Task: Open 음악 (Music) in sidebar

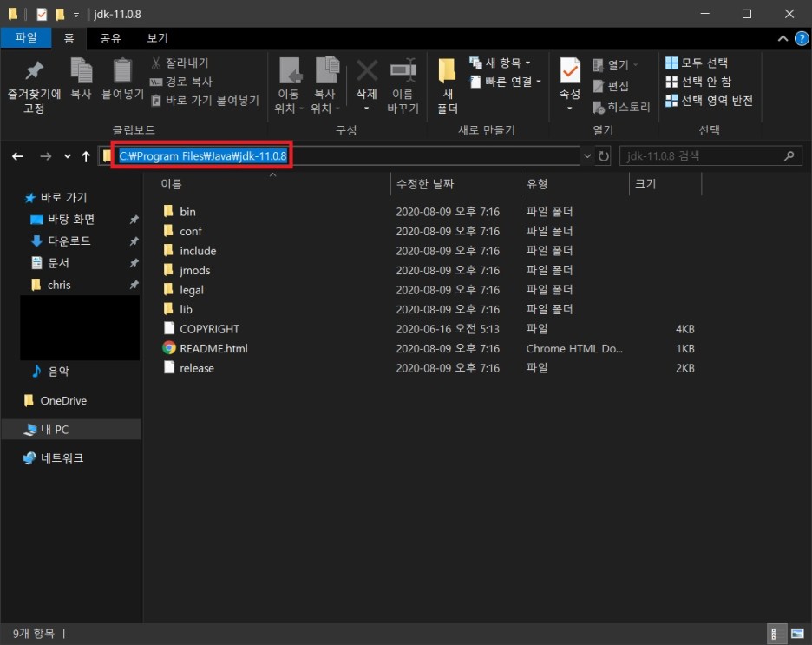Action: coord(58,371)
